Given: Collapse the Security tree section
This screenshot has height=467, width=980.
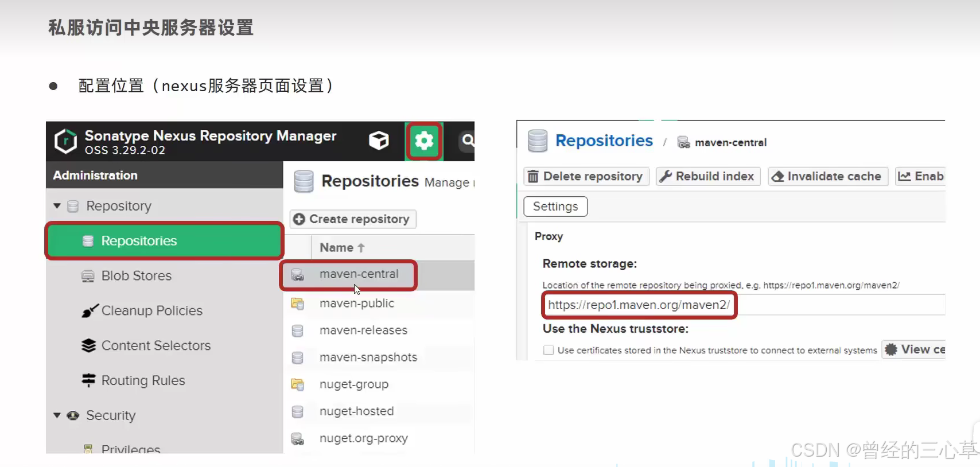Looking at the screenshot, I should (x=57, y=415).
